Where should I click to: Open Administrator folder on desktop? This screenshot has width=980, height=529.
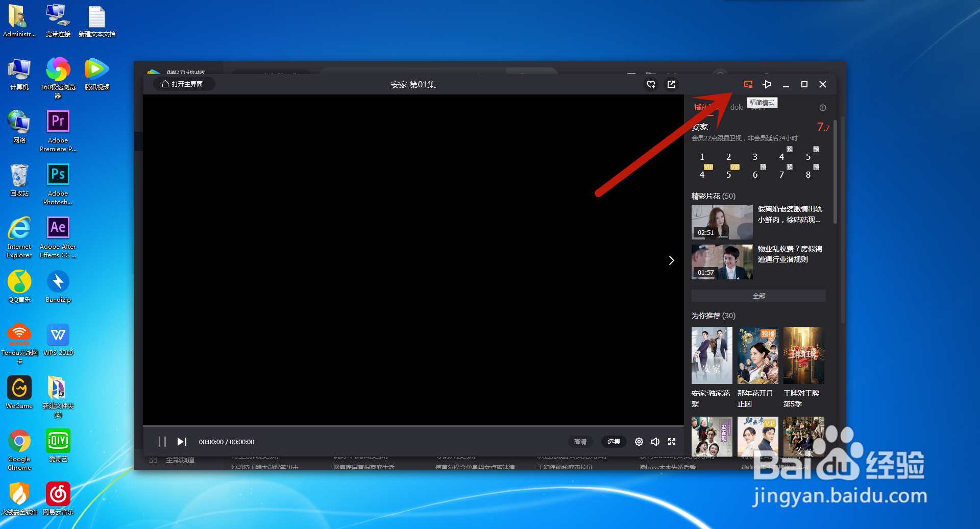point(19,21)
